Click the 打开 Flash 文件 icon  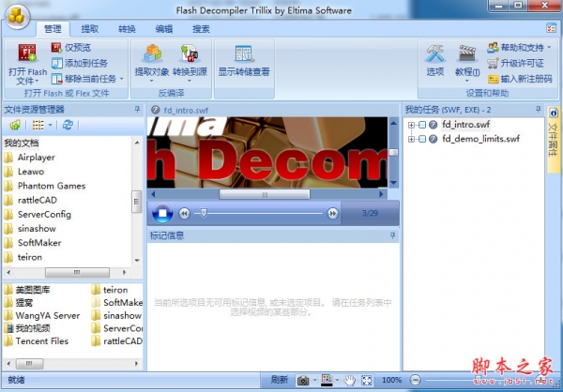[27, 53]
